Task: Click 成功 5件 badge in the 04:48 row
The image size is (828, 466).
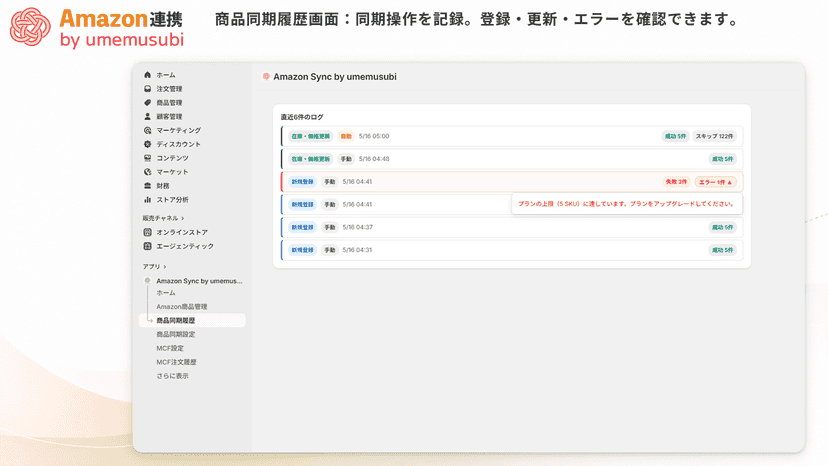Action: [722, 159]
